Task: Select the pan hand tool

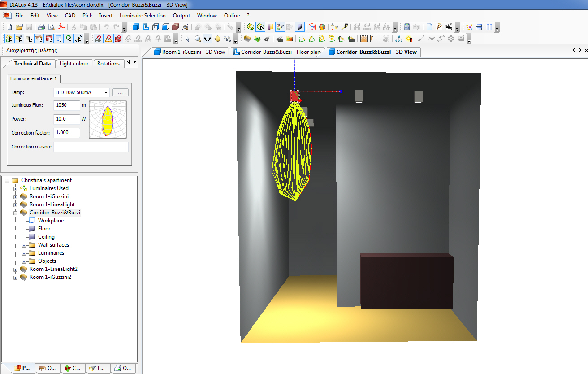Action: 217,39
